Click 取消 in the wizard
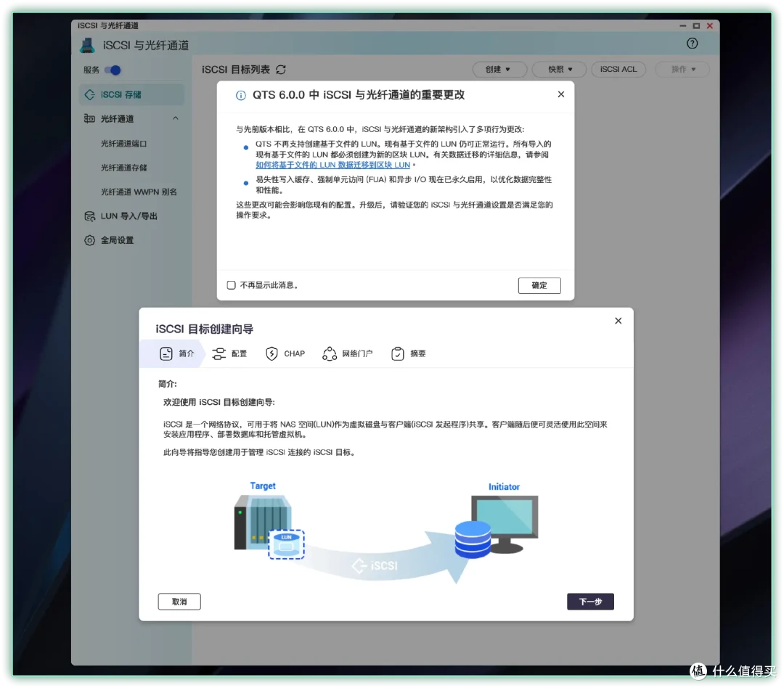This screenshot has height=688, width=784. (x=179, y=602)
